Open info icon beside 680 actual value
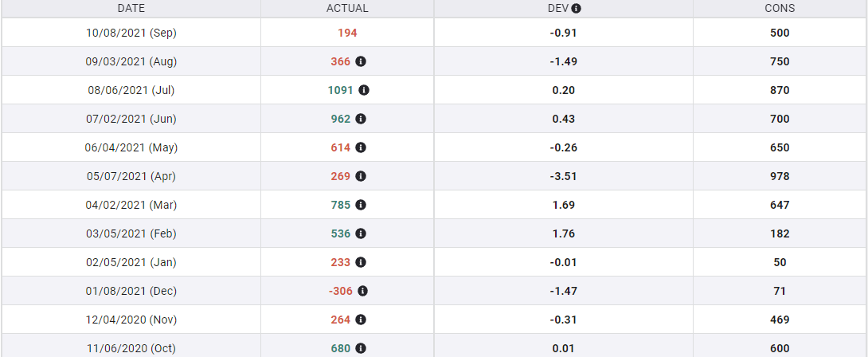868x357 pixels. point(361,348)
